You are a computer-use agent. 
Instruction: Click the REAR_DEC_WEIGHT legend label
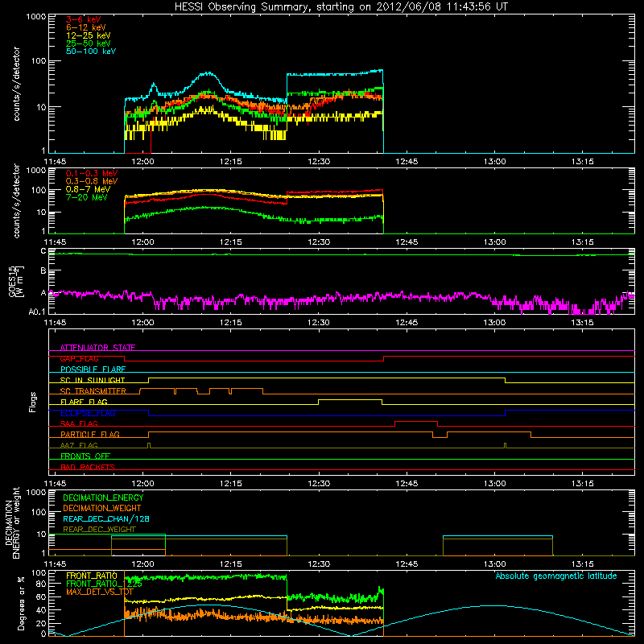(x=99, y=530)
